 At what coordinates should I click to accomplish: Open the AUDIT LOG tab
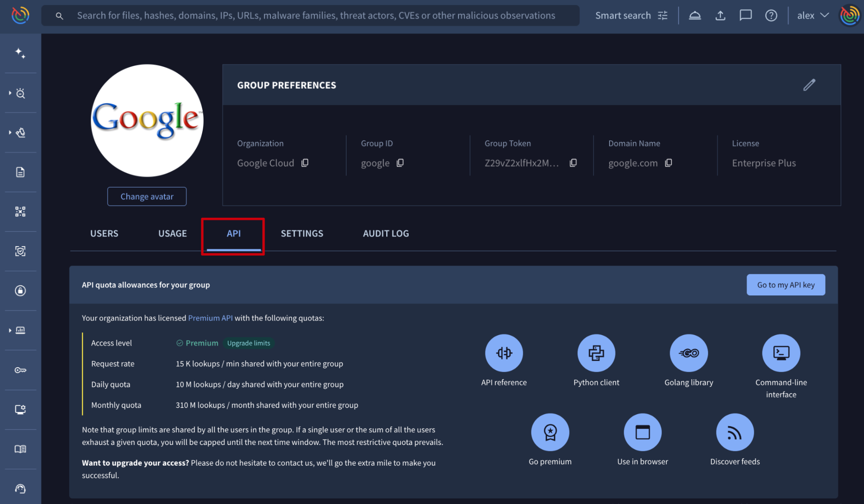pos(386,233)
